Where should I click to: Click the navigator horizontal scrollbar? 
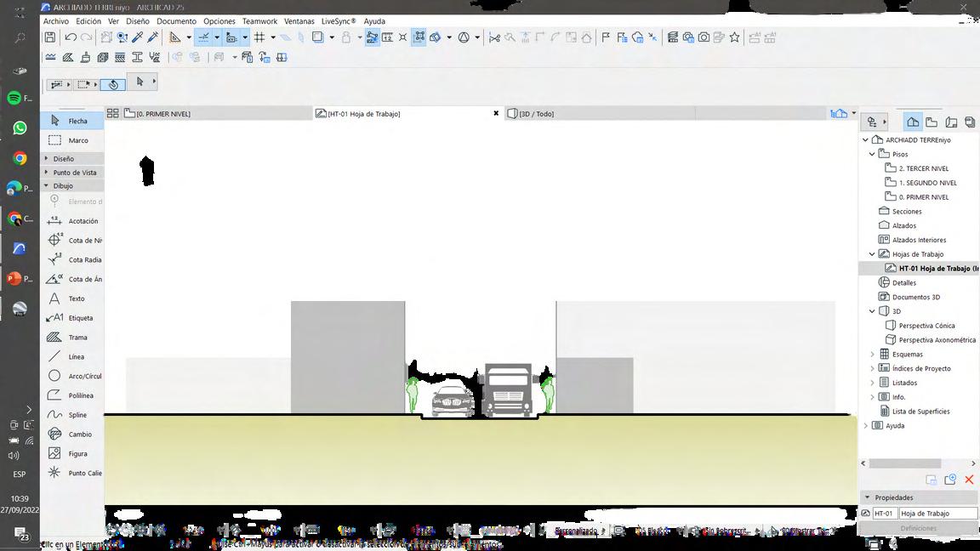[x=905, y=463]
